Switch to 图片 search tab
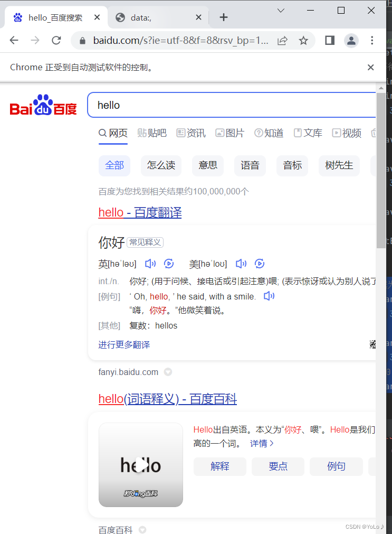 [230, 133]
